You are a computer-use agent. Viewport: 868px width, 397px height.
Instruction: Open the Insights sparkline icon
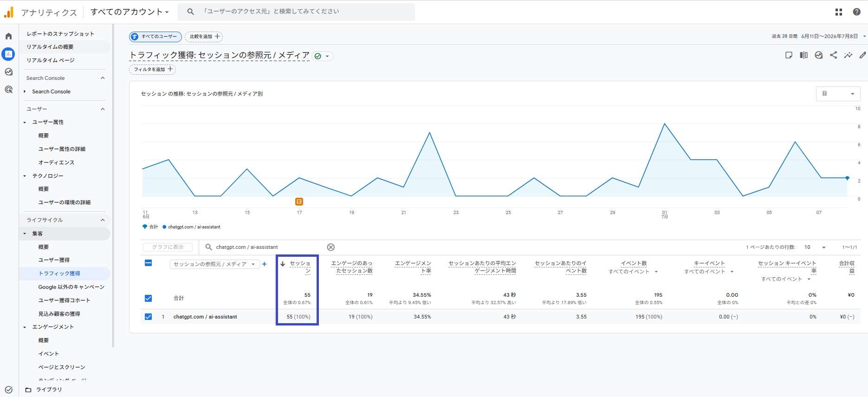848,55
